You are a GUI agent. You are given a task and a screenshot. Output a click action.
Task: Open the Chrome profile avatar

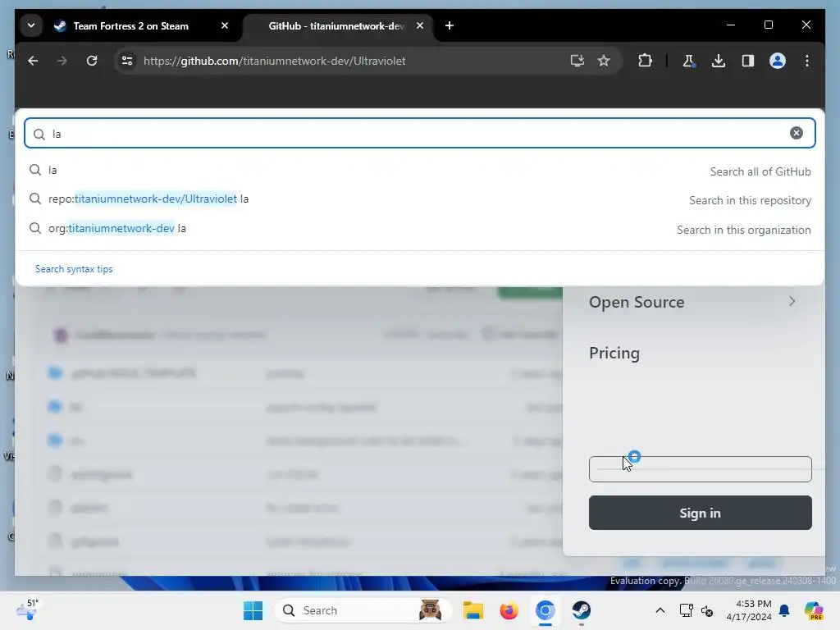(x=778, y=61)
